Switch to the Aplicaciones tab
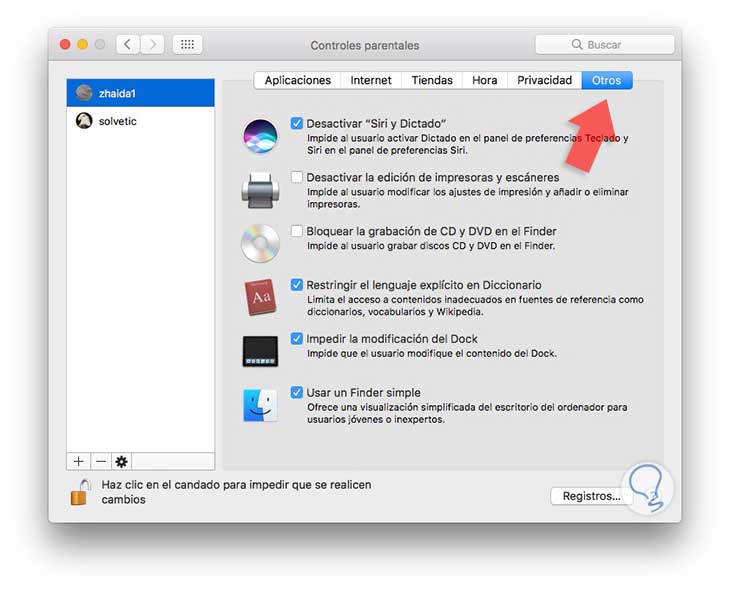The image size is (730, 592). click(297, 81)
